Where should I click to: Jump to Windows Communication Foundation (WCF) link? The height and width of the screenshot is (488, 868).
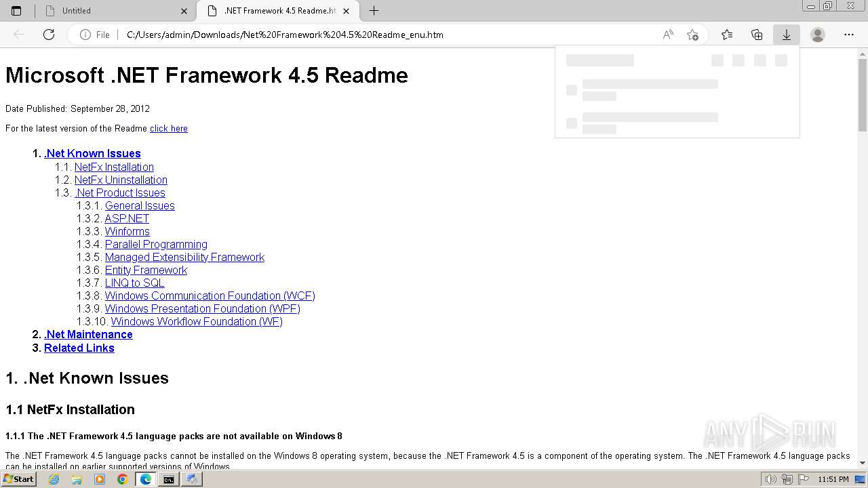pyautogui.click(x=210, y=296)
